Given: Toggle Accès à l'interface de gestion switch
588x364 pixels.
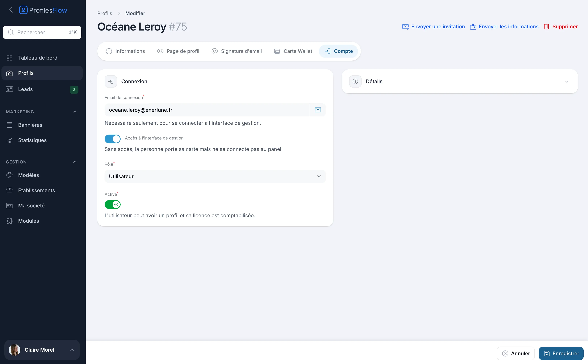Looking at the screenshot, I should click(x=112, y=139).
